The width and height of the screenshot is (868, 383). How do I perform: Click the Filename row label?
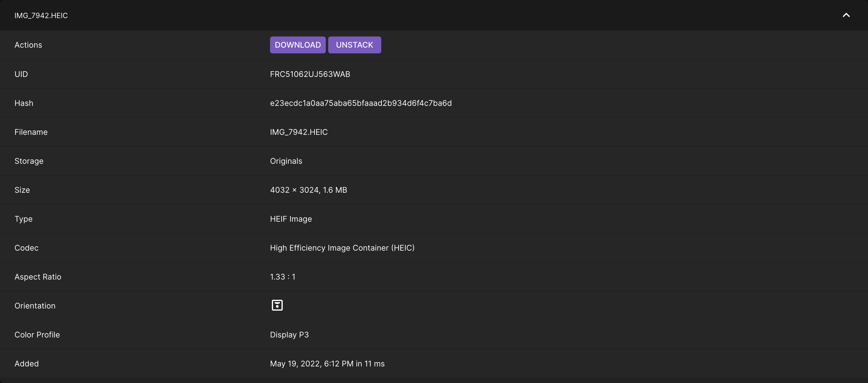[31, 132]
